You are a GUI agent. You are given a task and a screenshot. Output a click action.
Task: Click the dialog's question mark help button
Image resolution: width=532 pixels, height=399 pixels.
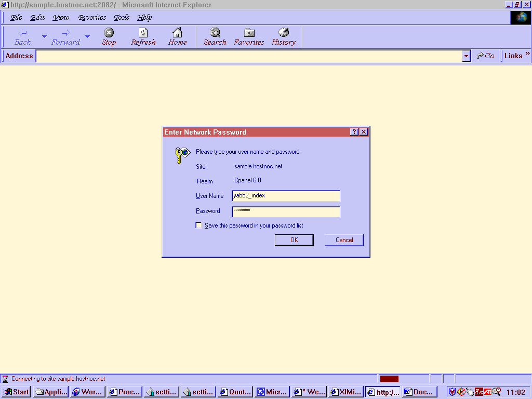(354, 132)
